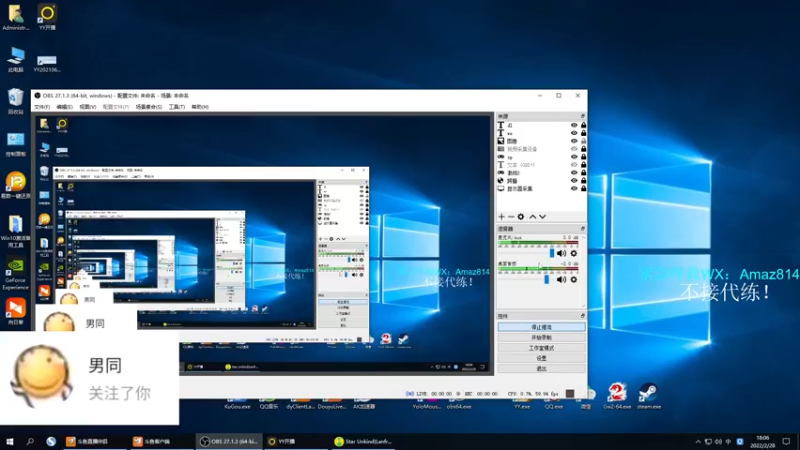Open desktop audio settings gear in mixer

click(573, 280)
